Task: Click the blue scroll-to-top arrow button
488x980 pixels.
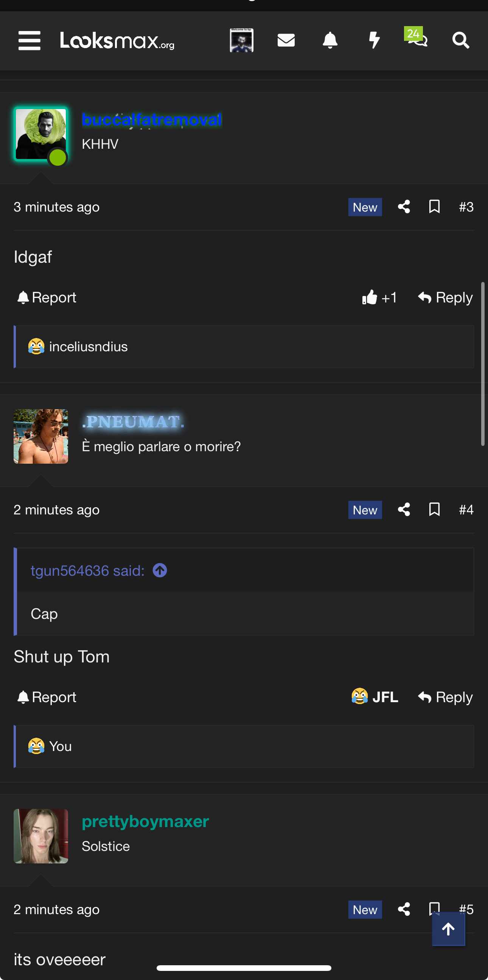Action: (x=448, y=929)
